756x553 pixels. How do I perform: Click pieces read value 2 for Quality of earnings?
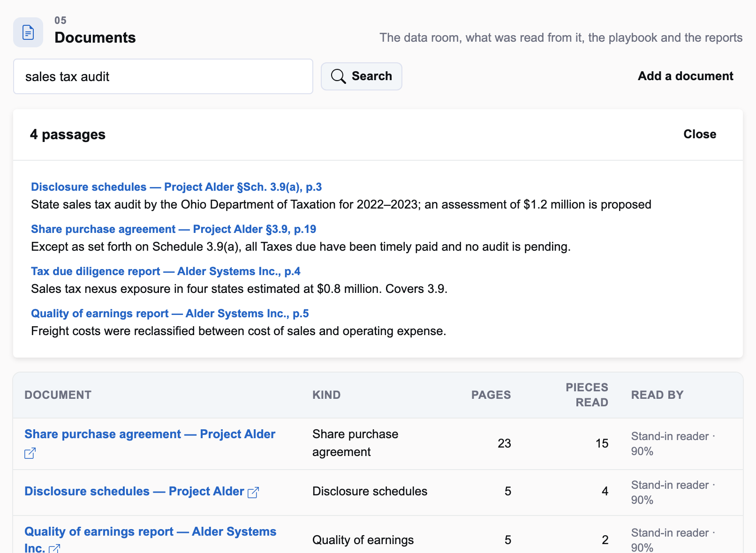pyautogui.click(x=605, y=540)
